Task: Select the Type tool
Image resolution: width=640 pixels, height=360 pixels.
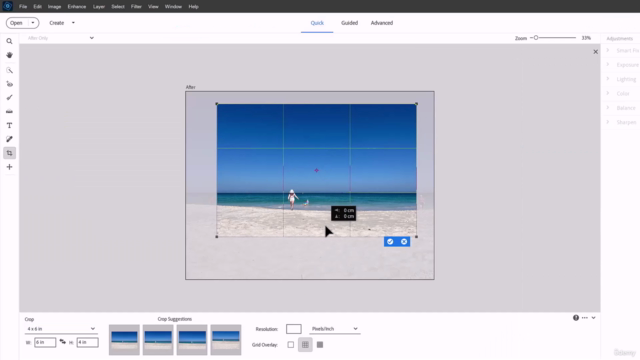Action: tap(9, 125)
